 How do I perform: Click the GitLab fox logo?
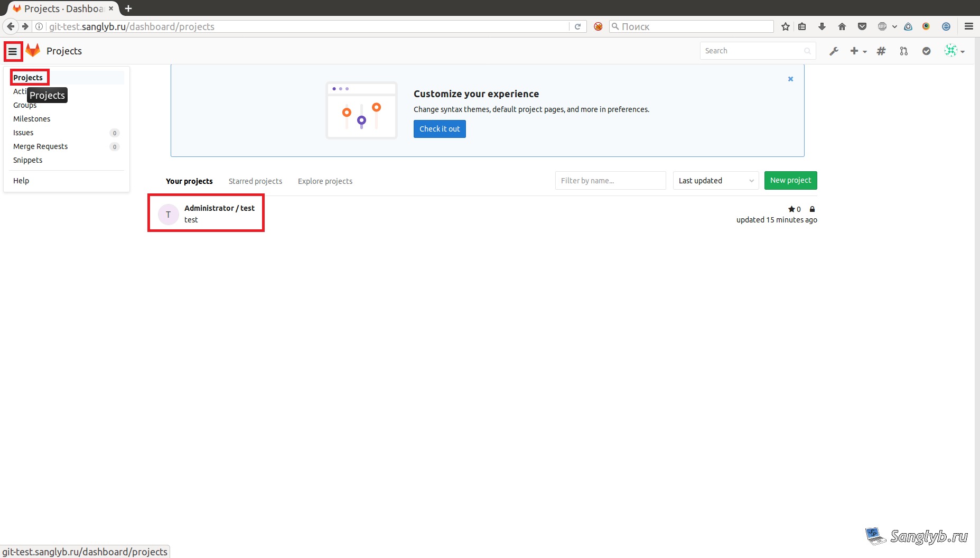click(33, 51)
